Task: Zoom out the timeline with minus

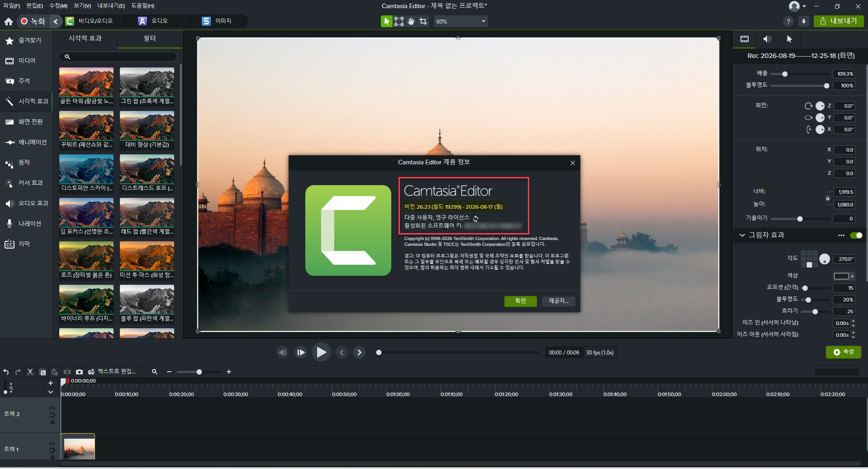Action: coord(169,372)
